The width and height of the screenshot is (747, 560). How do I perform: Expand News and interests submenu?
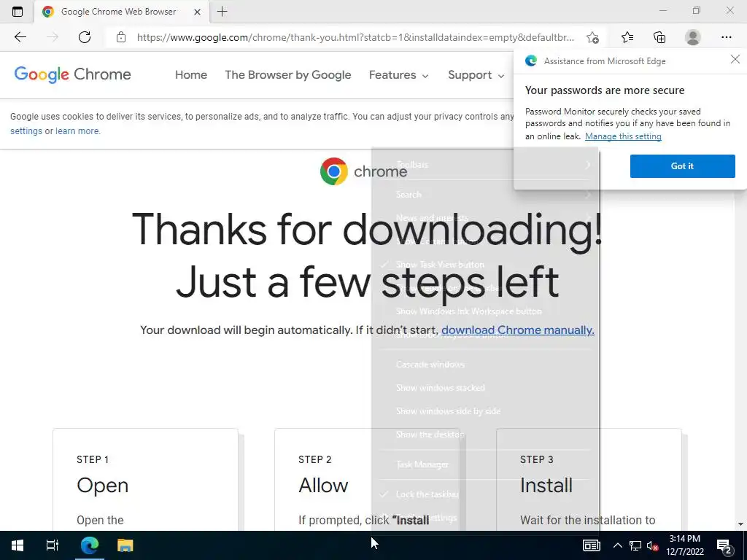coord(487,217)
